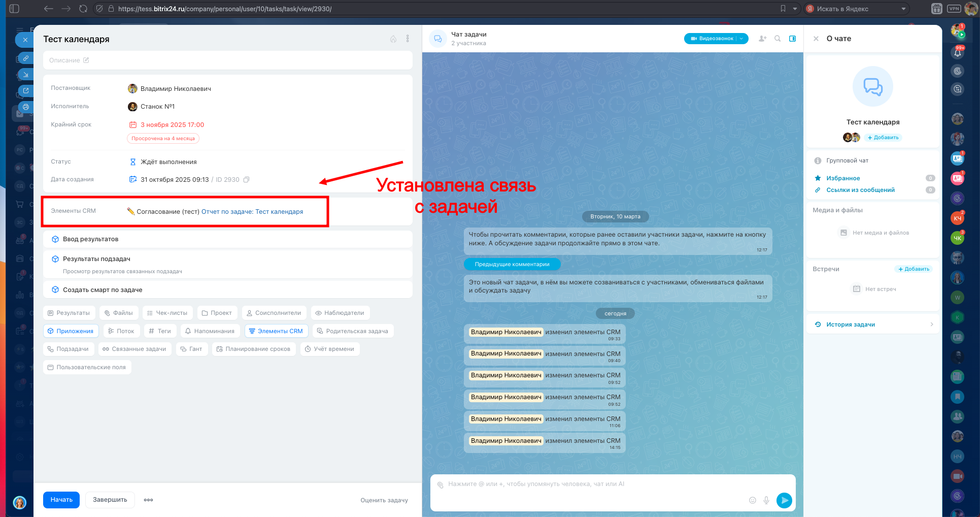
Task: Toggle the 'Приложения' chip
Action: pos(71,331)
